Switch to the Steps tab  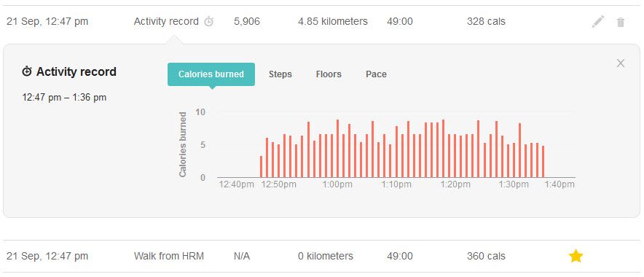280,74
